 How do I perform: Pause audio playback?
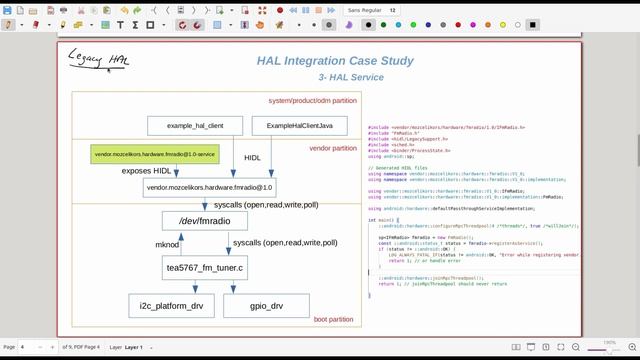tap(306, 10)
